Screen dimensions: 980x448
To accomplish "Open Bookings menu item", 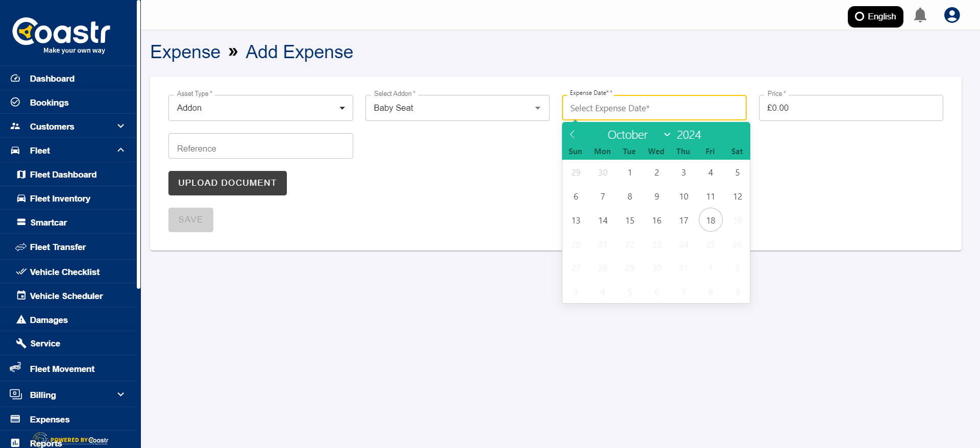I will 68,102.
